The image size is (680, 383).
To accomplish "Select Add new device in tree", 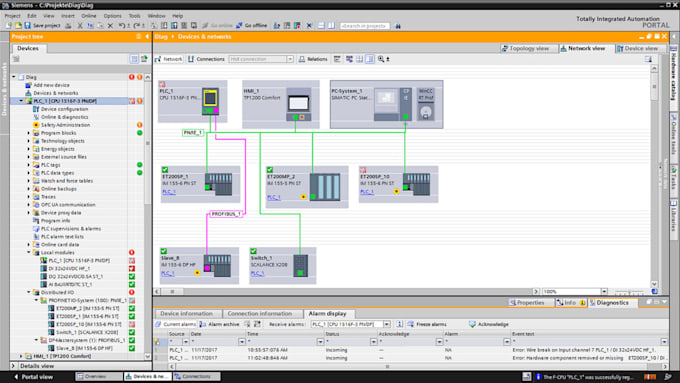I will click(51, 85).
